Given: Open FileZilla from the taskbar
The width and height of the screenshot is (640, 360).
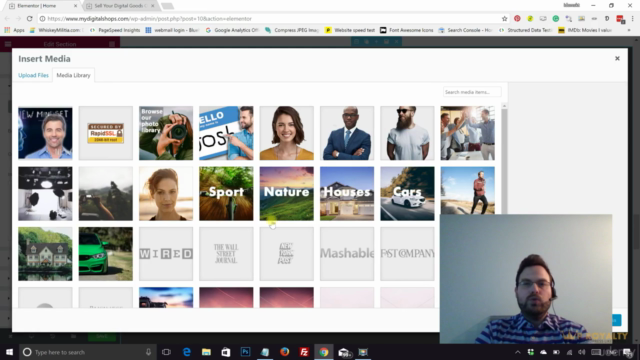Looking at the screenshot, I should [304, 352].
